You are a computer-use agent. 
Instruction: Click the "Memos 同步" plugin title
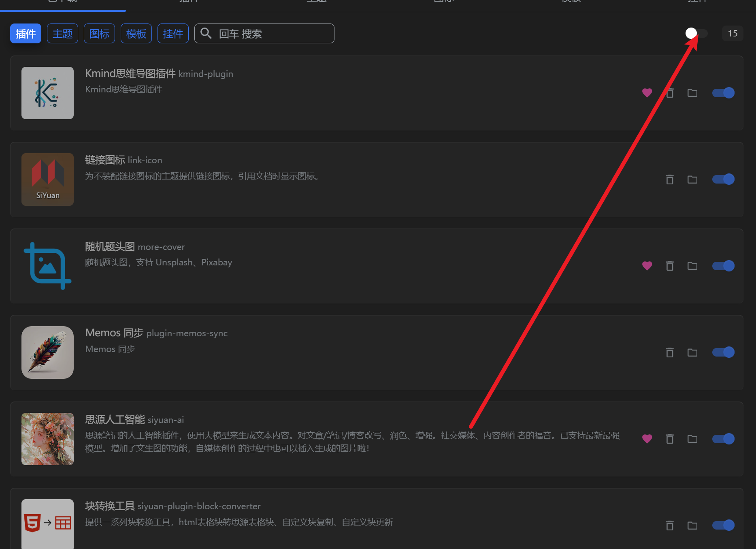click(114, 333)
